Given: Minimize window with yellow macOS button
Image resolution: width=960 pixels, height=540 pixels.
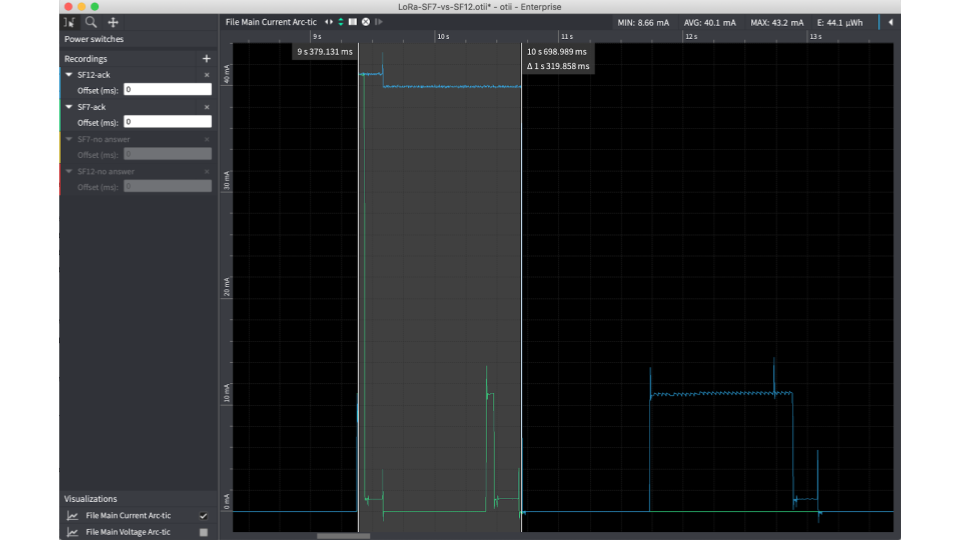Looking at the screenshot, I should (81, 7).
